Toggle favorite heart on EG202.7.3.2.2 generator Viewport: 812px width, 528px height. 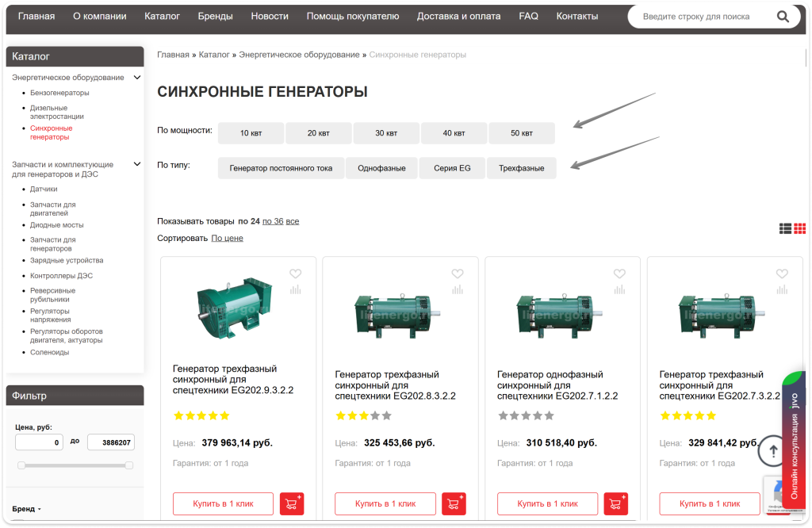[x=782, y=274]
